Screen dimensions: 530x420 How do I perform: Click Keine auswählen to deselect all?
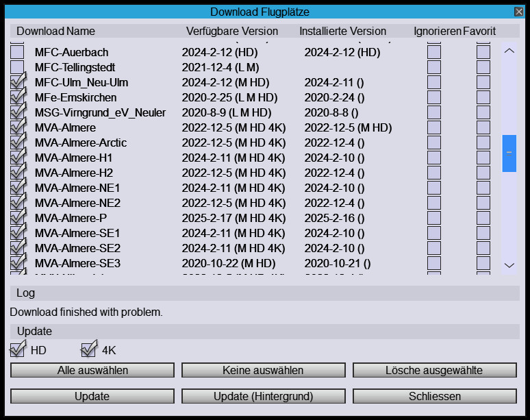pos(263,370)
